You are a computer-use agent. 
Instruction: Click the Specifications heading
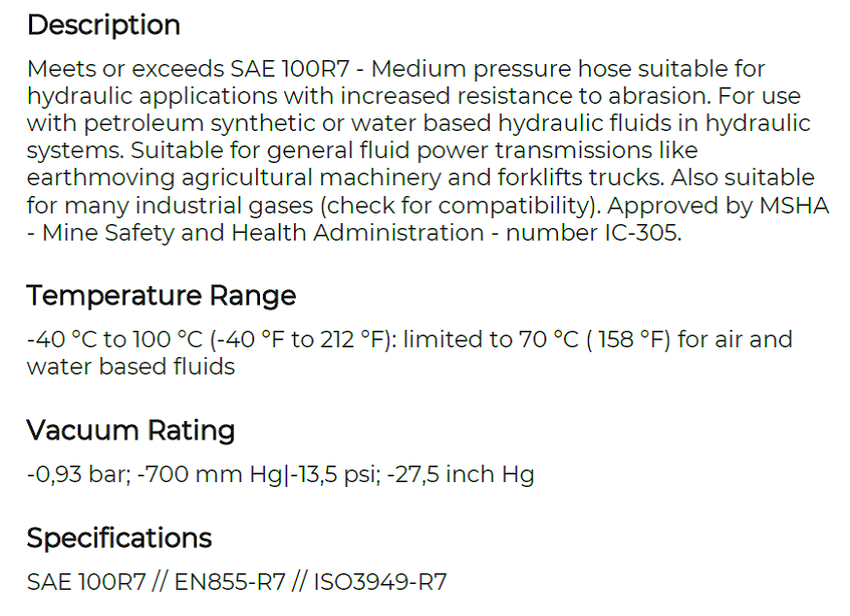[118, 538]
